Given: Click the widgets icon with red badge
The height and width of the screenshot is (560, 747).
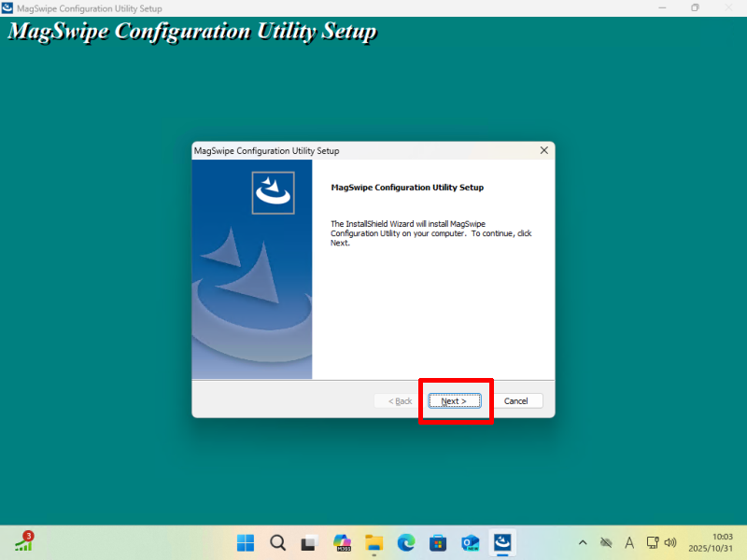Looking at the screenshot, I should click(x=23, y=542).
